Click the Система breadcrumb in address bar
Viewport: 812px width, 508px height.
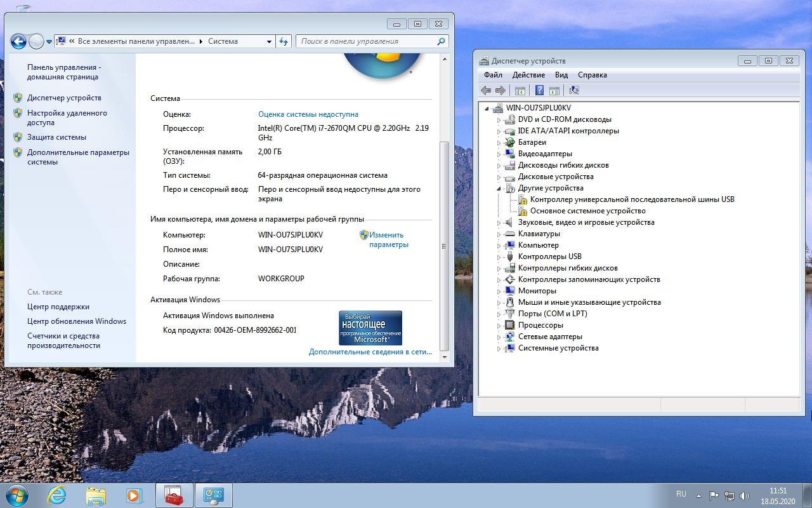pyautogui.click(x=223, y=41)
